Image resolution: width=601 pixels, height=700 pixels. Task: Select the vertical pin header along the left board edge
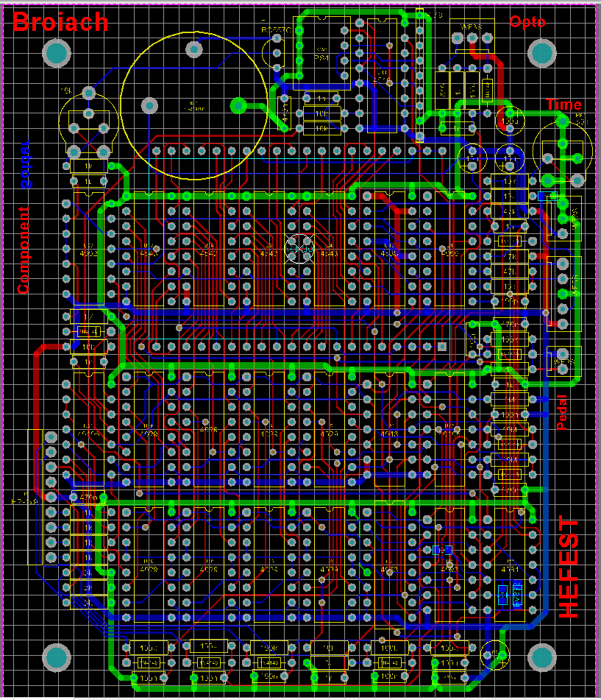coord(43,498)
